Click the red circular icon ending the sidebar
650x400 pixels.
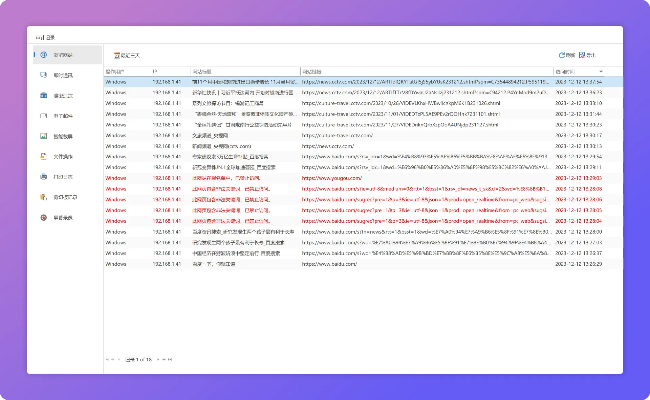(x=42, y=217)
